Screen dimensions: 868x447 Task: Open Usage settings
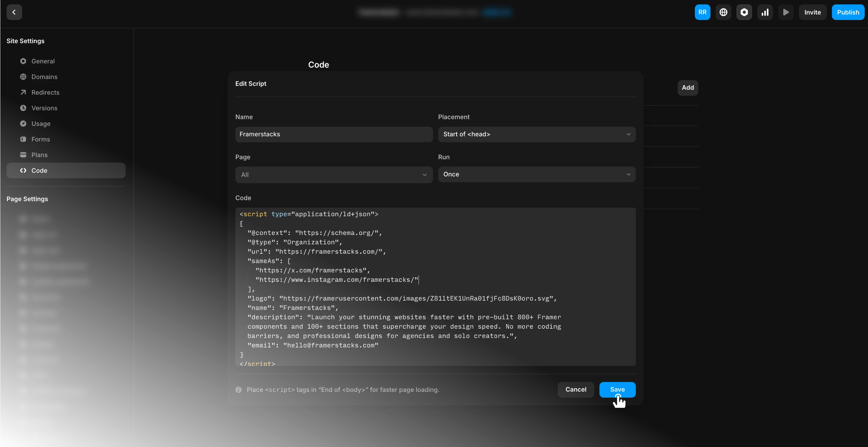(x=66, y=124)
